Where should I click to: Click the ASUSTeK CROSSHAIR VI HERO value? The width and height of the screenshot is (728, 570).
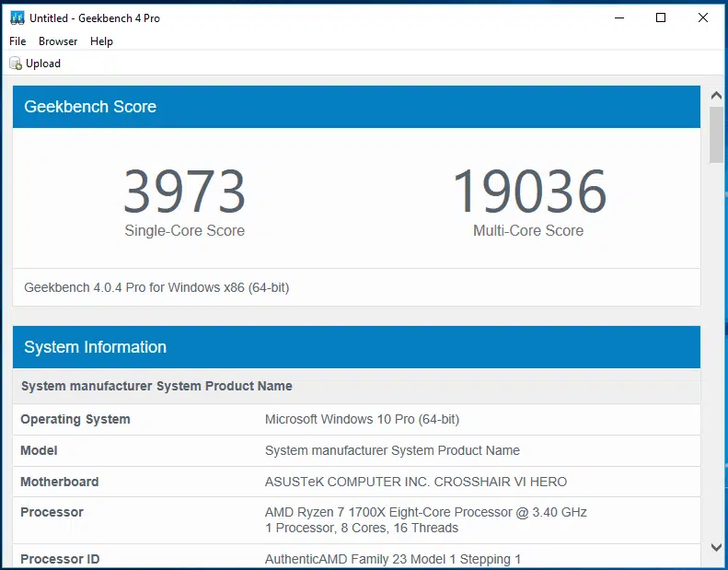click(416, 482)
